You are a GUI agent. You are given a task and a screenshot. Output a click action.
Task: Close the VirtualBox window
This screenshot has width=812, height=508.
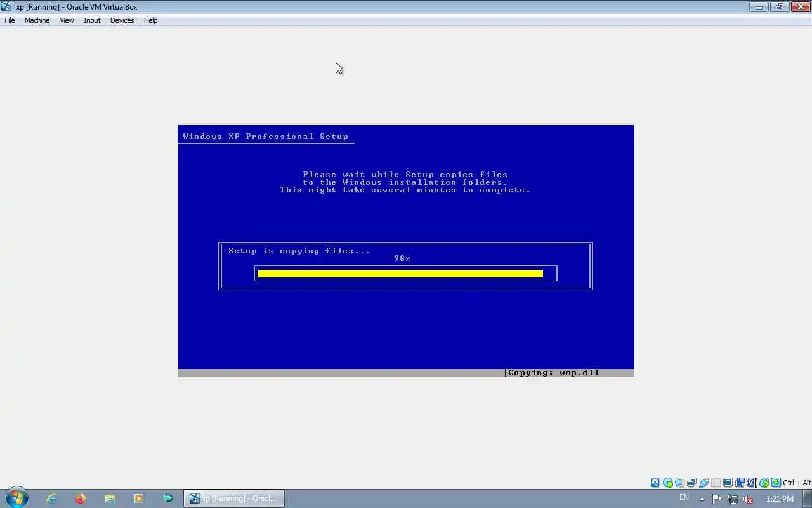(801, 7)
